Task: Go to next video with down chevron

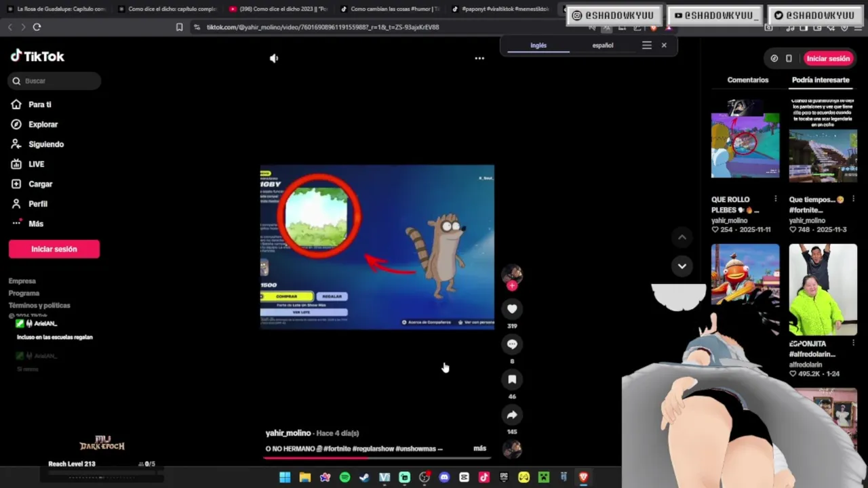Action: point(682,266)
